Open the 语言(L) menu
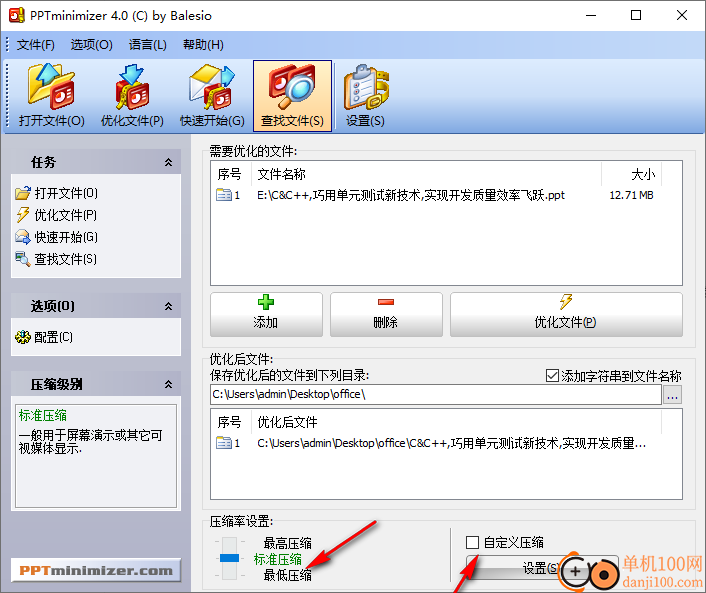Screen dimensions: 706x593 148,45
